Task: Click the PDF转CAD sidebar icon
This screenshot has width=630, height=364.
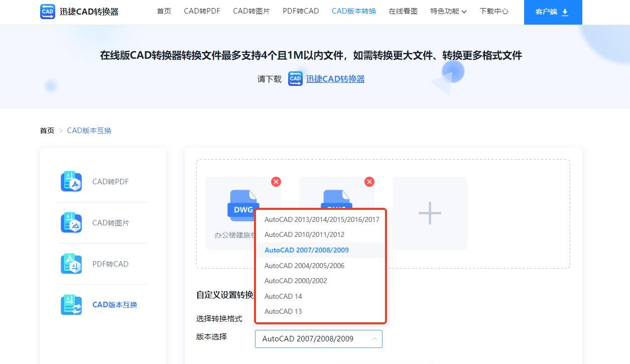Action: (71, 264)
